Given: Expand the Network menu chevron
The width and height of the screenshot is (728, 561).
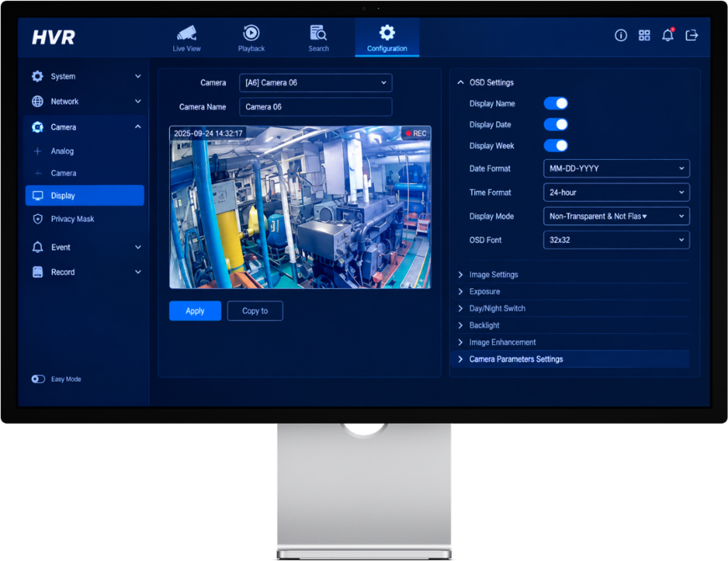Looking at the screenshot, I should point(138,101).
